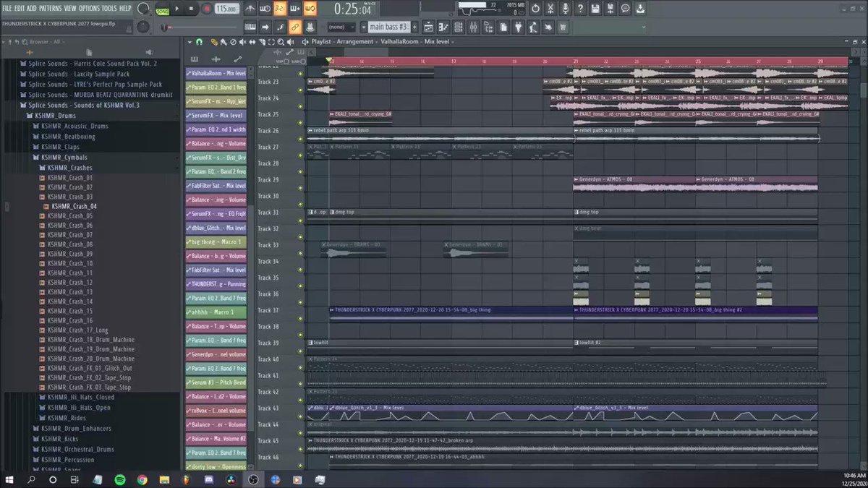Open the chat/news speech bubble icon
Image resolution: width=868 pixels, height=488 pixels.
pos(626,9)
